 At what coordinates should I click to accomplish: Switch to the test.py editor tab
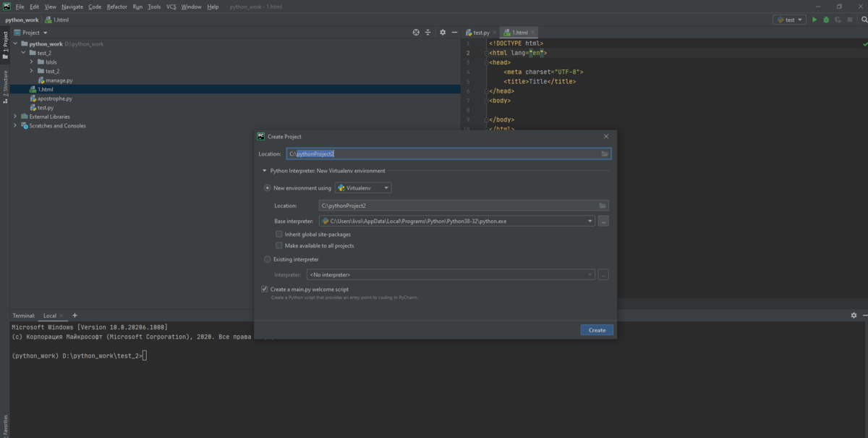click(481, 33)
